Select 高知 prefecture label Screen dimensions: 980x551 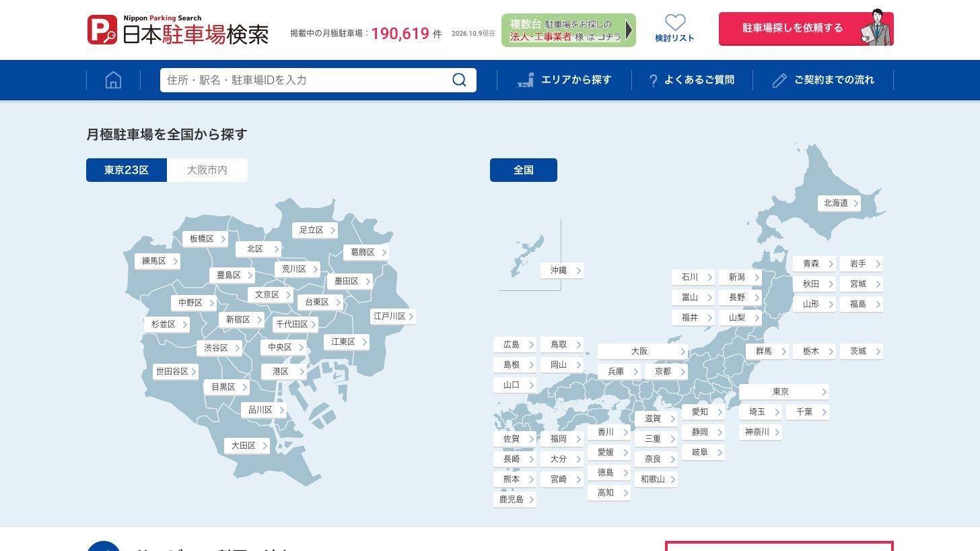[x=608, y=492]
